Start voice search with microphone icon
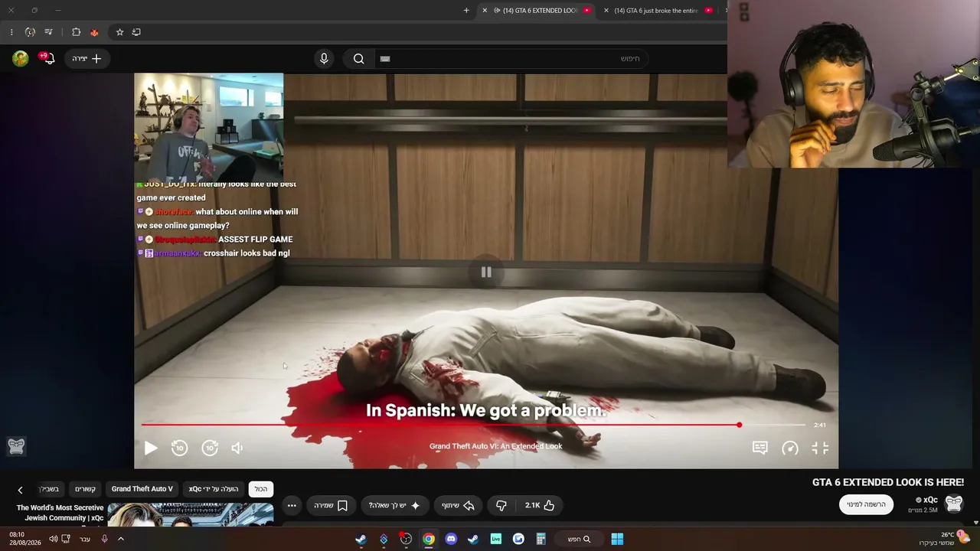This screenshot has height=551, width=980. coord(324,59)
